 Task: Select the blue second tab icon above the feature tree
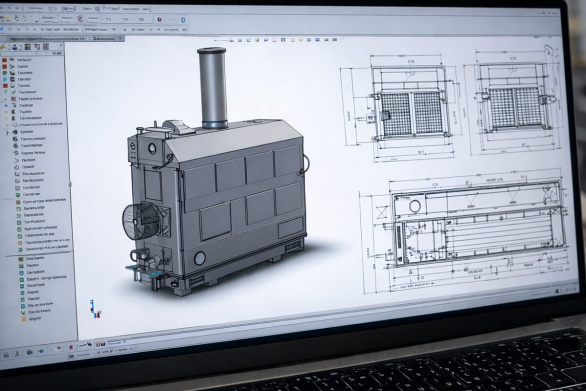16,47
